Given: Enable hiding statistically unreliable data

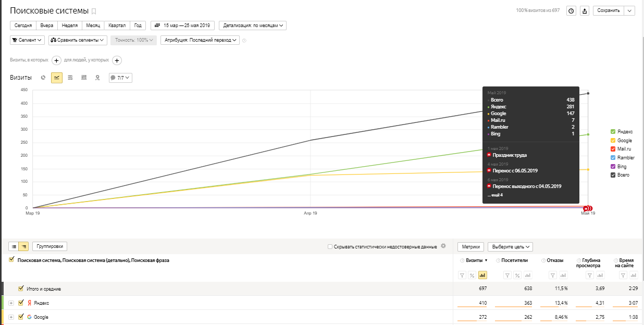Looking at the screenshot, I should 330,247.
